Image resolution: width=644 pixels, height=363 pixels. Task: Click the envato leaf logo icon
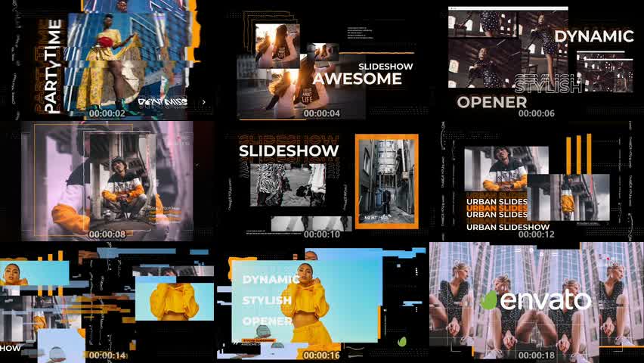pyautogui.click(x=489, y=299)
